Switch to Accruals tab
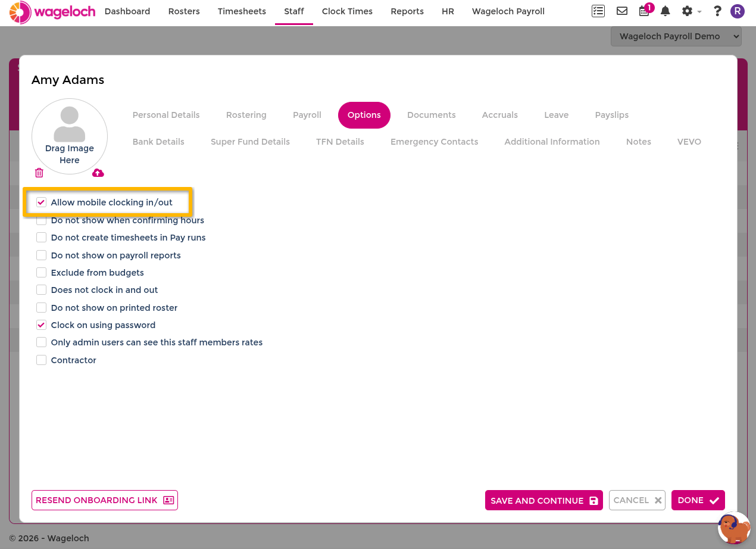756x549 pixels. (x=500, y=115)
